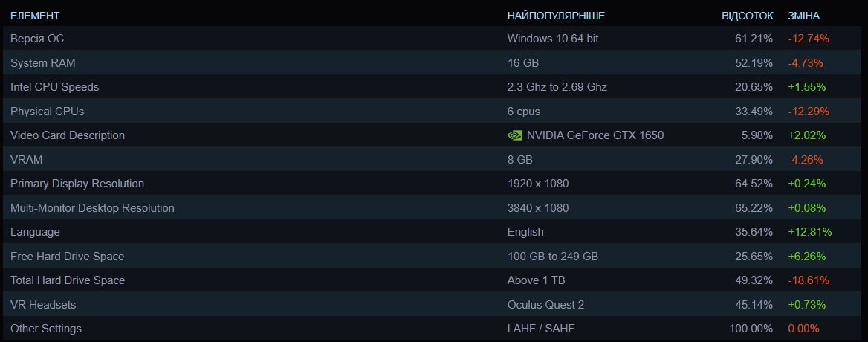Image resolution: width=868 pixels, height=342 pixels.
Task: Click NVIDIA GeForce GTX 1650 text
Action: (595, 135)
